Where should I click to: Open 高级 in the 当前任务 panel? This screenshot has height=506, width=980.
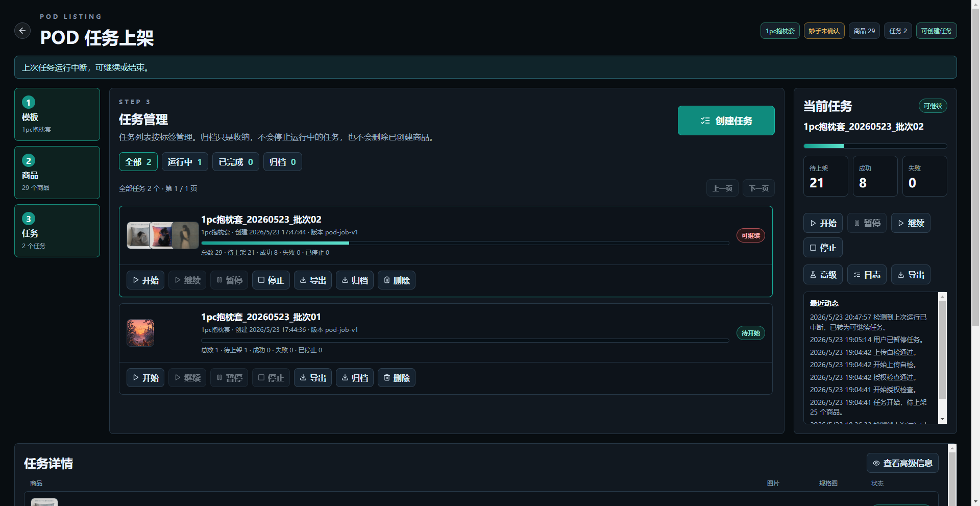point(823,275)
